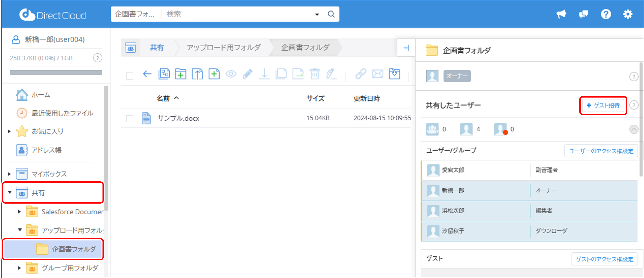The image size is (644, 278).
Task: Open ユーザーのアクセス権設定
Action: [x=601, y=151]
